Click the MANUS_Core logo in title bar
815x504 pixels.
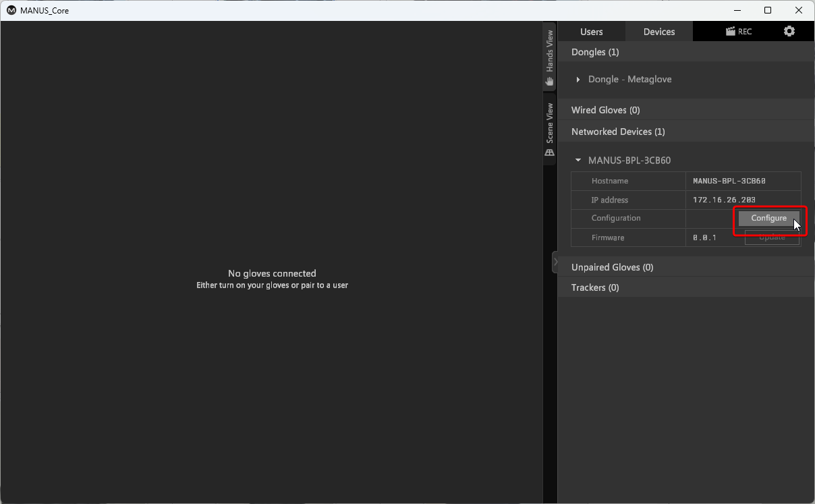tap(11, 11)
